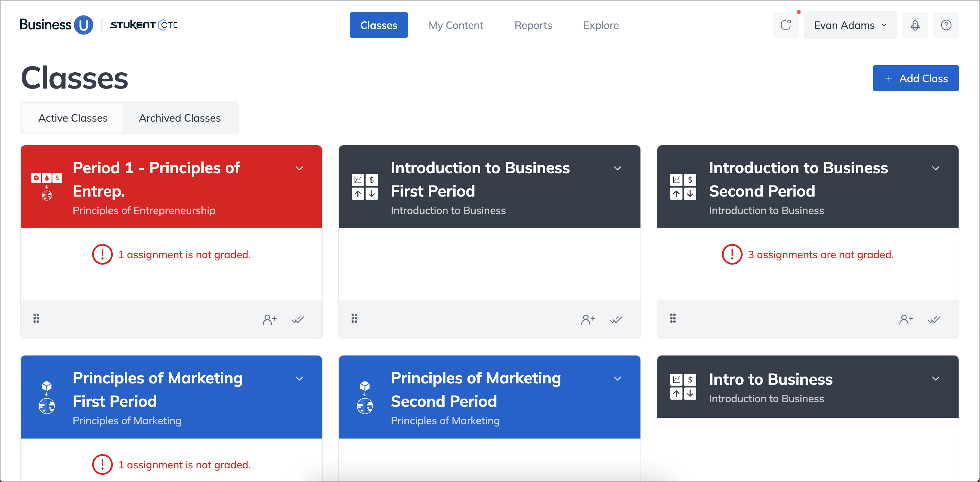Click the BusinessU logo
This screenshot has width=980, height=482.
coord(56,25)
